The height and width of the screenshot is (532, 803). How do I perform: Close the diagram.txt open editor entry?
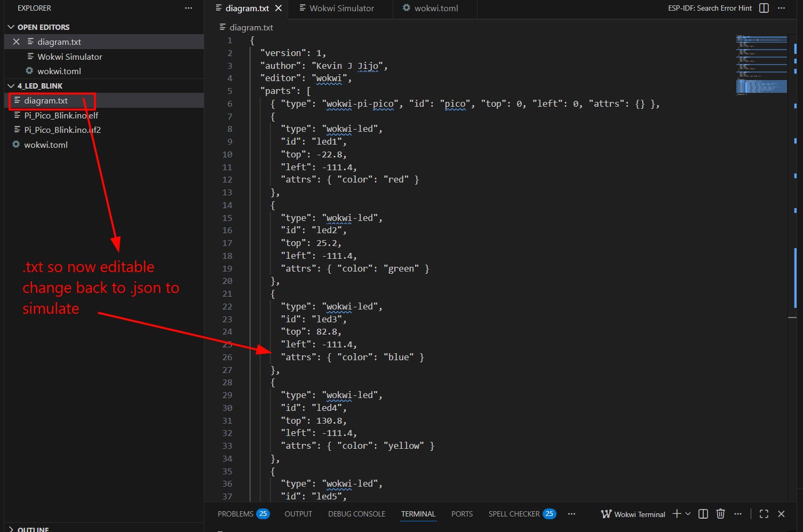(16, 41)
